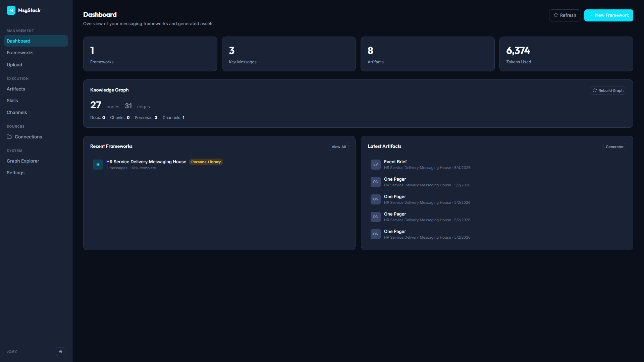Click the H avatar of HR framework
The image size is (644, 362).
(98, 165)
